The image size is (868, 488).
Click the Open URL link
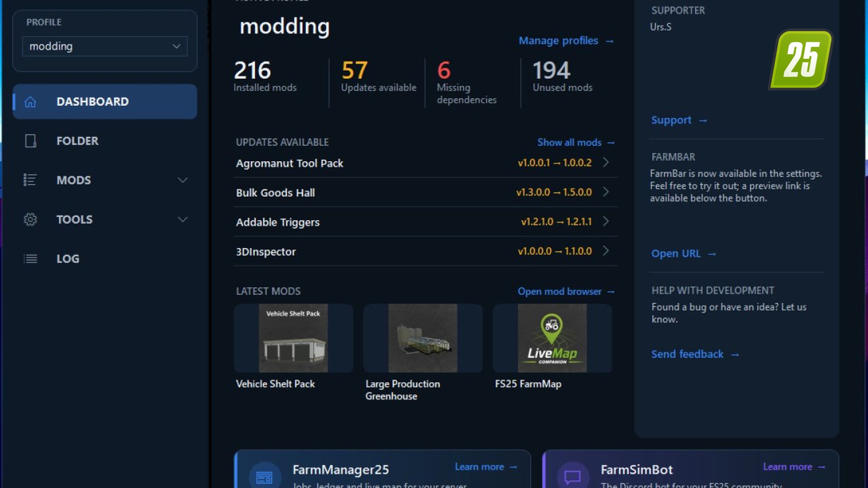pos(684,254)
